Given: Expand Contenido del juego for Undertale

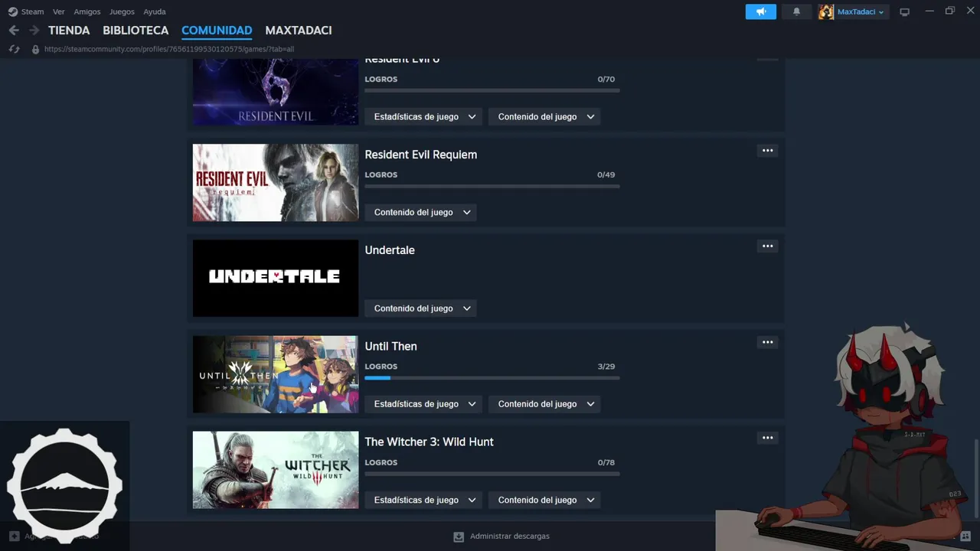Looking at the screenshot, I should click(420, 308).
